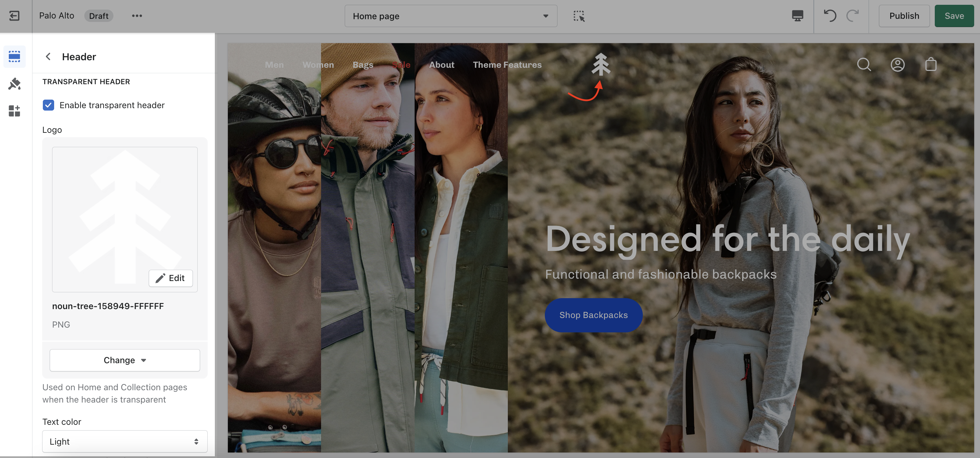The image size is (980, 458).
Task: Redo the last change
Action: (x=853, y=16)
